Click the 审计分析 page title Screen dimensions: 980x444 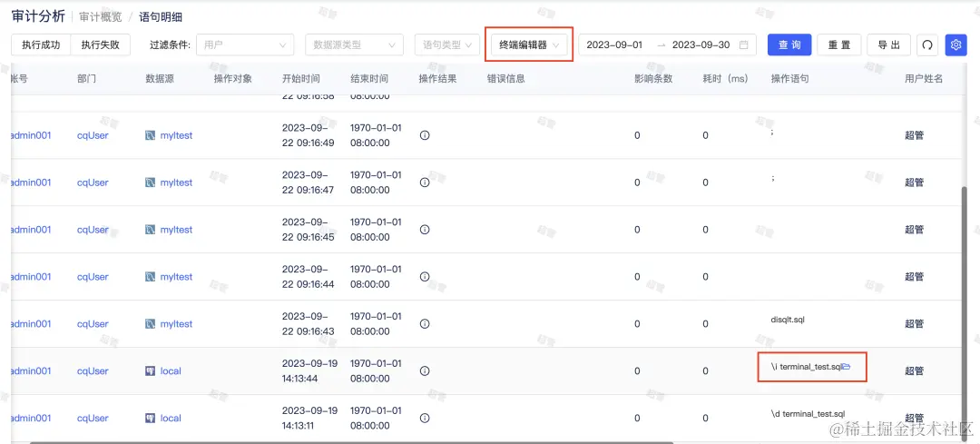[38, 16]
